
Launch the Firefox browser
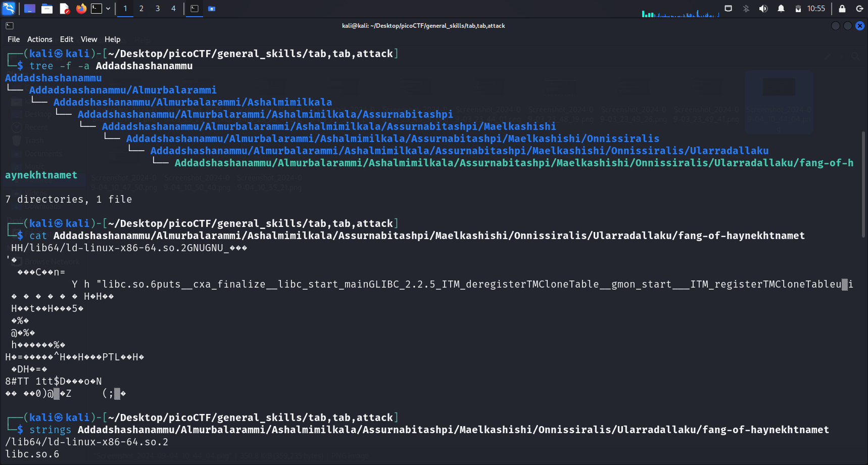[81, 9]
